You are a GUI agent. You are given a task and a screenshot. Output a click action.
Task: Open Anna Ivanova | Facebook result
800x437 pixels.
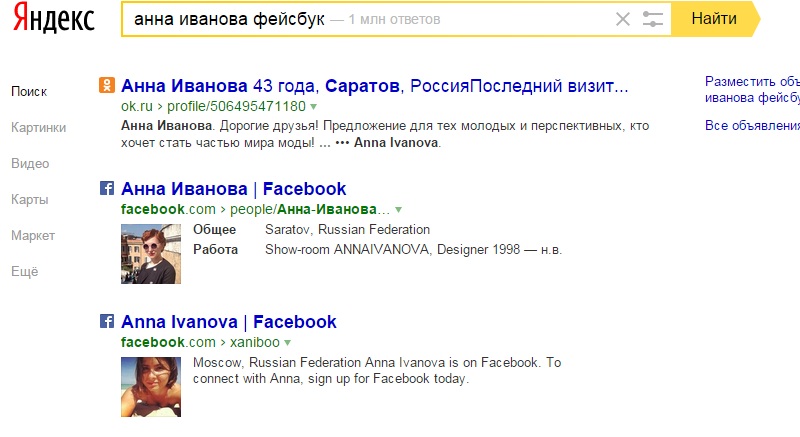coord(229,322)
